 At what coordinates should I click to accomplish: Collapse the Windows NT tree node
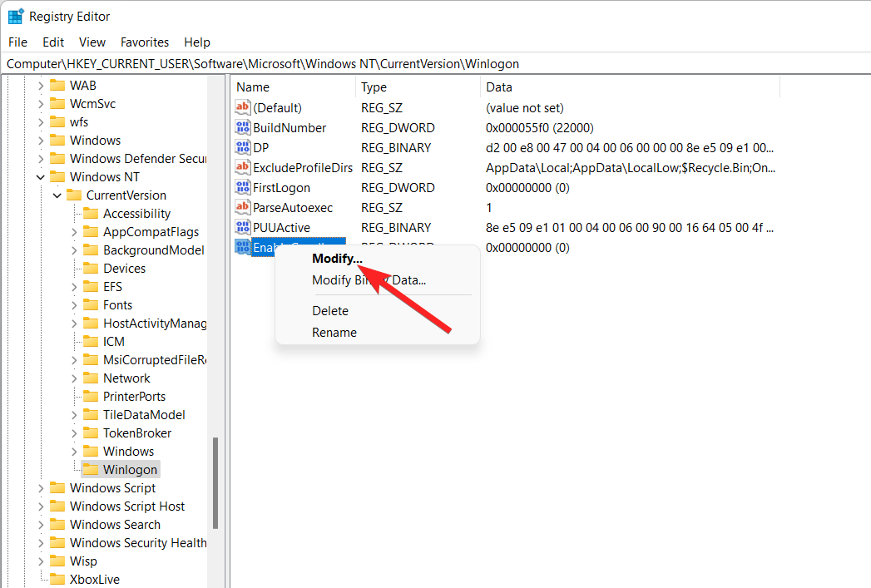coord(40,177)
